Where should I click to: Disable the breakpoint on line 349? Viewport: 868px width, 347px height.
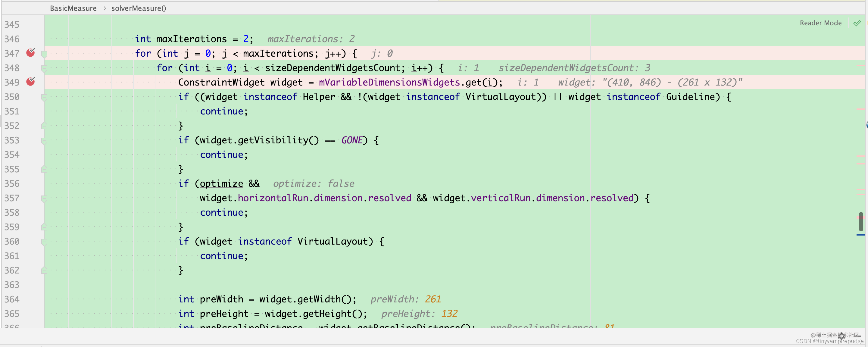click(x=31, y=82)
